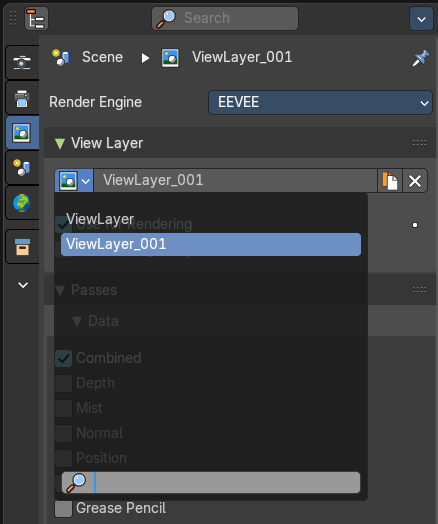Add a new view layer with the copy icon
438x524 pixels.
coord(390,180)
